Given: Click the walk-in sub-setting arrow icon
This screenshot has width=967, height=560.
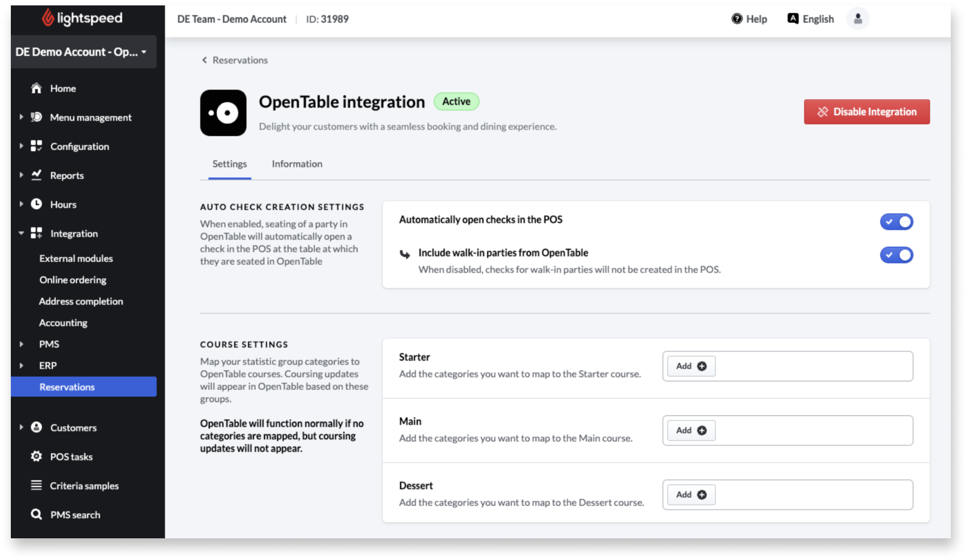Looking at the screenshot, I should click(x=405, y=254).
